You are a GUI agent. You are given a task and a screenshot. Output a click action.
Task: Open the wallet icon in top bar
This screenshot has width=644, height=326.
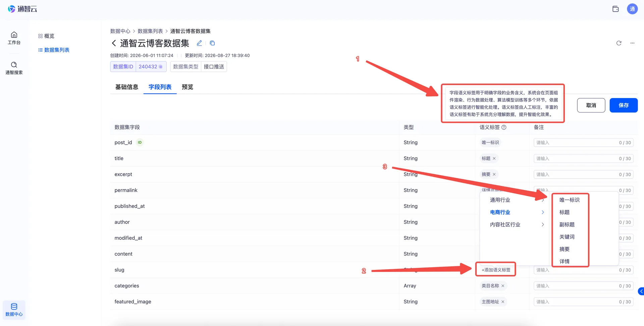coord(615,9)
